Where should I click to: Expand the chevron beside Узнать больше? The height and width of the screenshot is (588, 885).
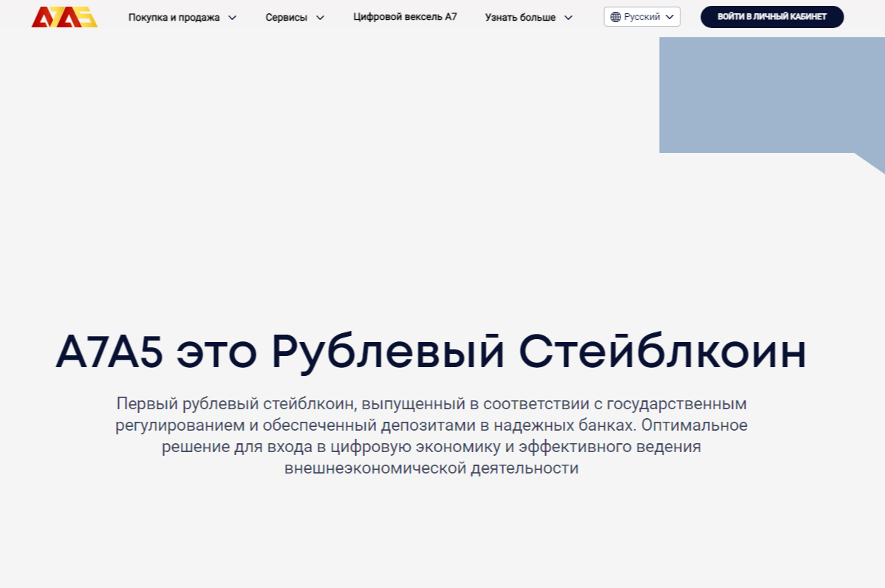pos(568,18)
